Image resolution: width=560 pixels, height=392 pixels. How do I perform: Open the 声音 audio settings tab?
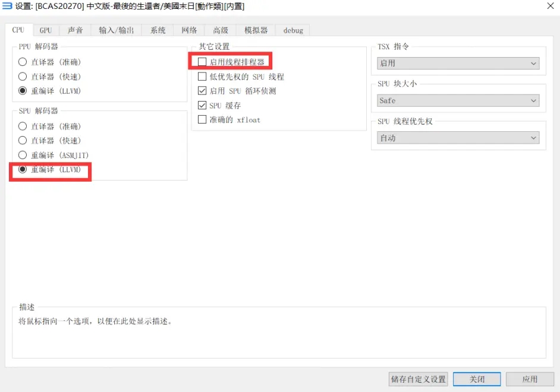[x=75, y=30]
